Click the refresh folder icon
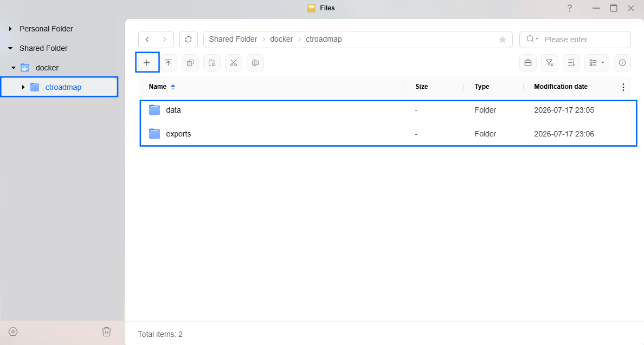The height and width of the screenshot is (345, 644). pos(189,40)
